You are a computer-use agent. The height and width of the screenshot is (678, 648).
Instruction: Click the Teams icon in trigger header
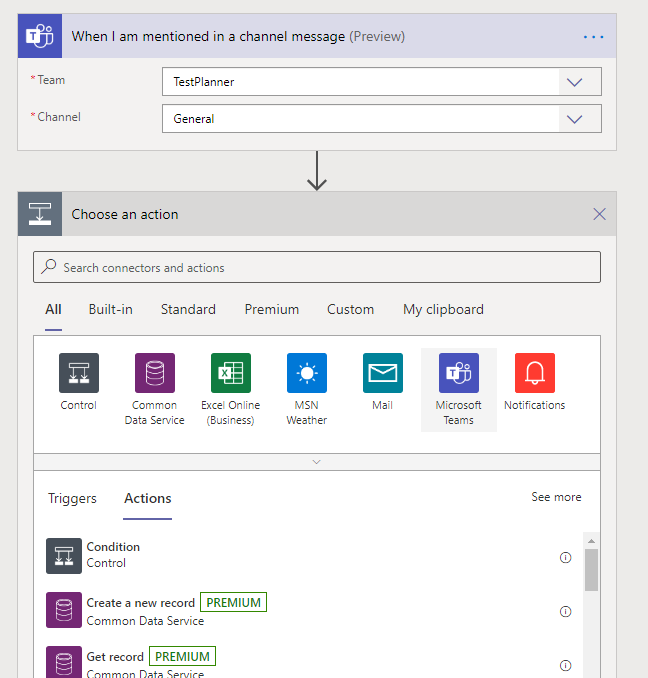pyautogui.click(x=40, y=36)
